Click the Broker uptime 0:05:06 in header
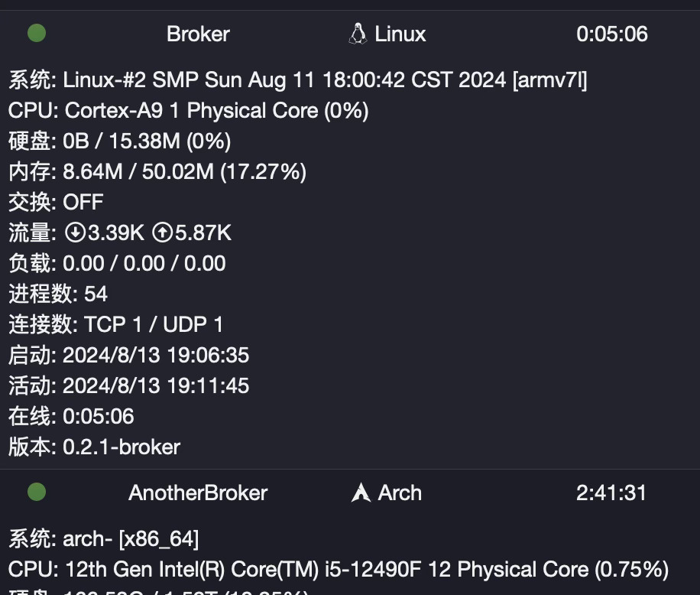This screenshot has height=595, width=700. point(611,34)
